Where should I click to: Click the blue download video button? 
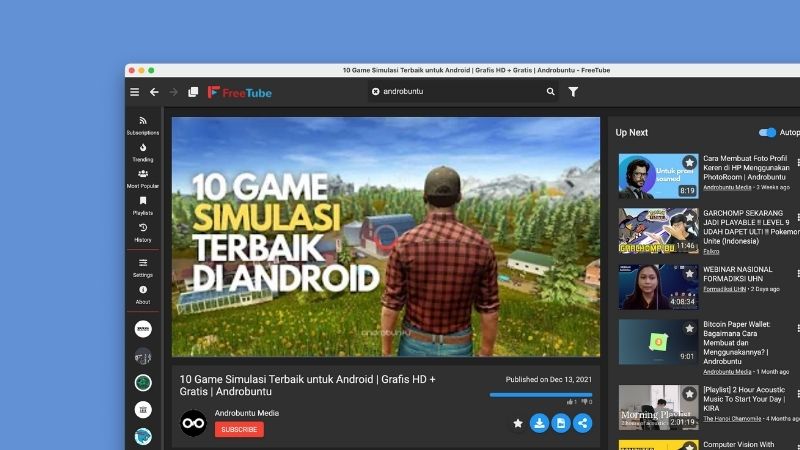pos(539,423)
